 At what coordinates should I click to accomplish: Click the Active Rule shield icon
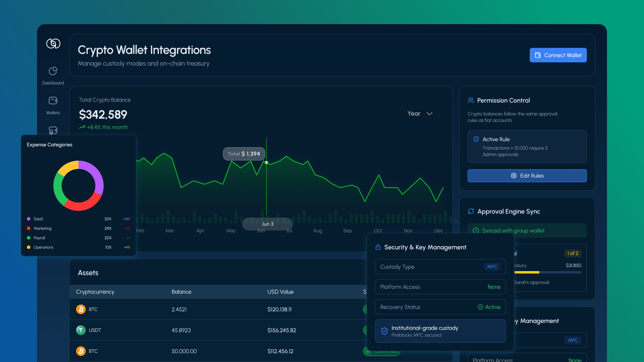click(x=476, y=139)
